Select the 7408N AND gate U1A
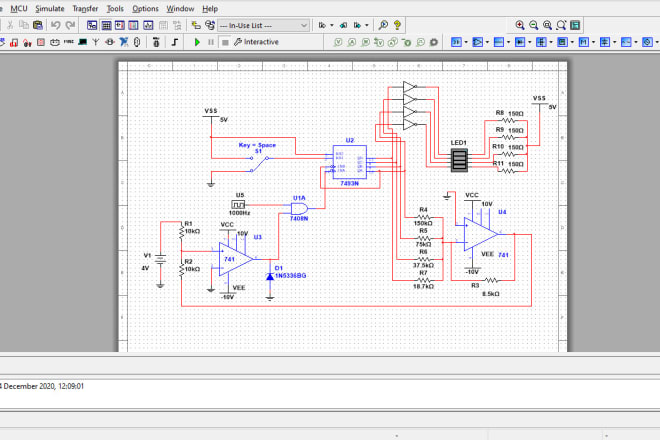The height and width of the screenshot is (440, 660). (x=299, y=208)
